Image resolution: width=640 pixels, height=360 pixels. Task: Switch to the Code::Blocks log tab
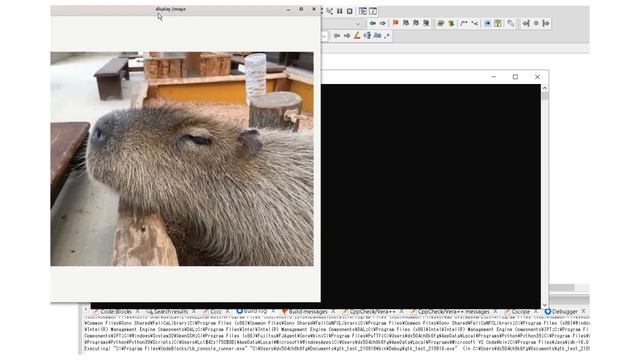[x=116, y=312]
